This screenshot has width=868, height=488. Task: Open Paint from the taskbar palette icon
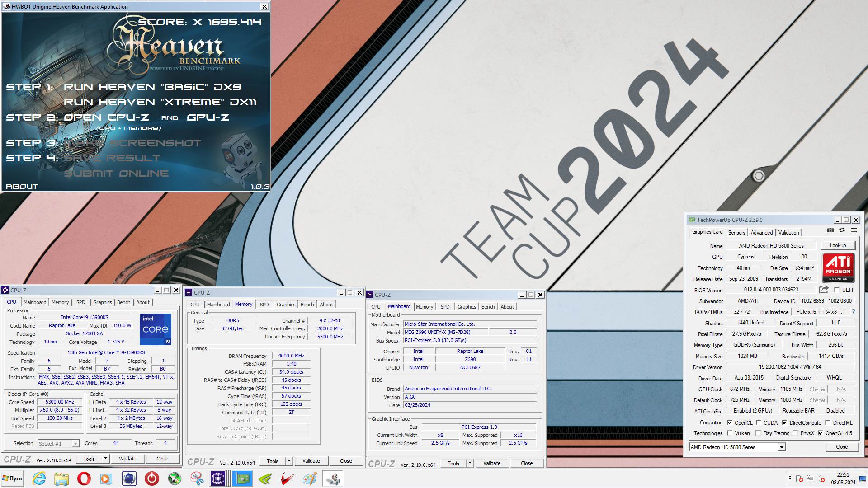click(310, 479)
